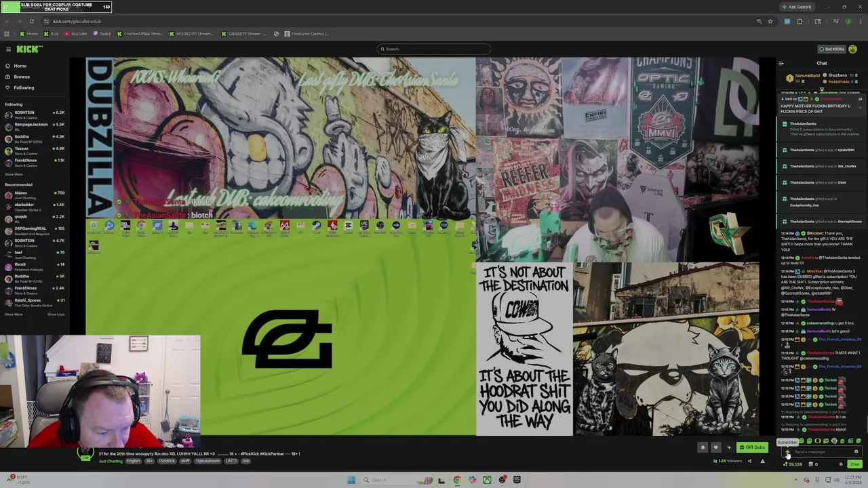Click the sparkle icon beside Gift Subs

coord(729,447)
